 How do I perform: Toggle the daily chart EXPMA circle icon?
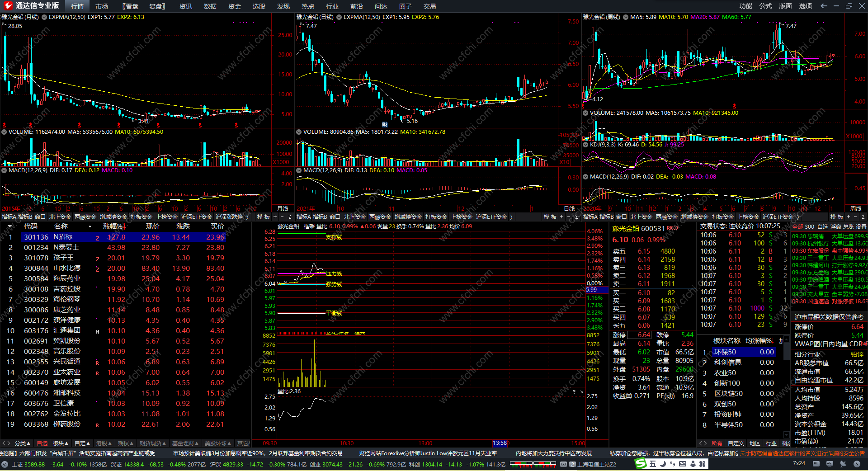coord(339,17)
